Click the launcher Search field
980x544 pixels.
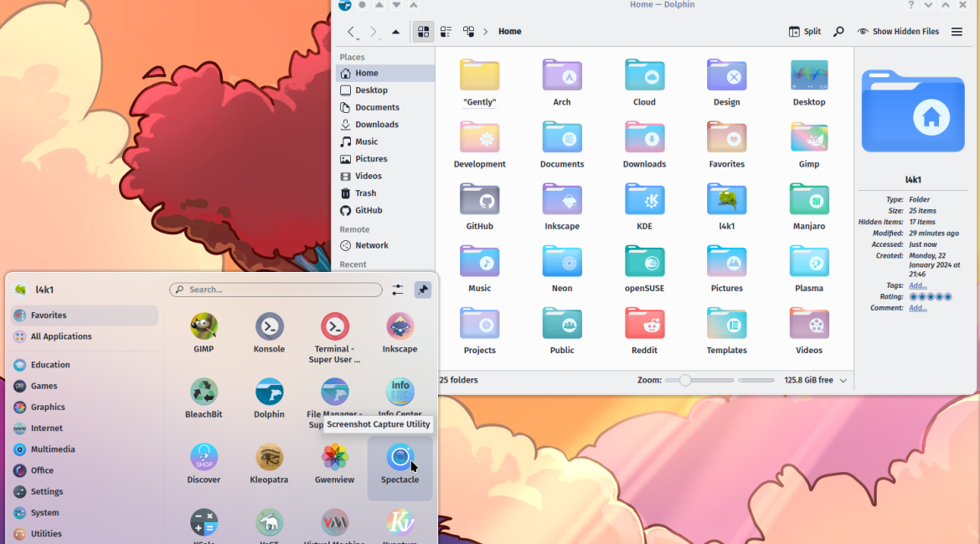276,290
